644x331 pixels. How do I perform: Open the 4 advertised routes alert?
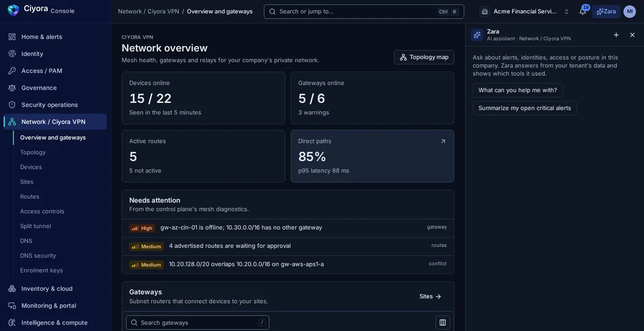[288, 246]
